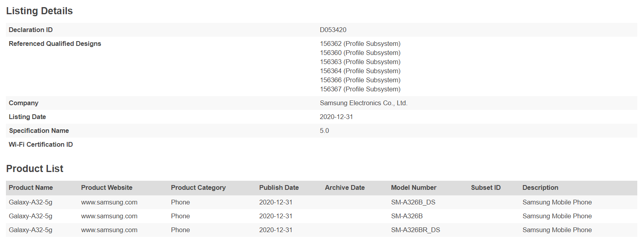The width and height of the screenshot is (644, 244).
Task: Select model number SM-A326B_DS cell
Action: (413, 202)
